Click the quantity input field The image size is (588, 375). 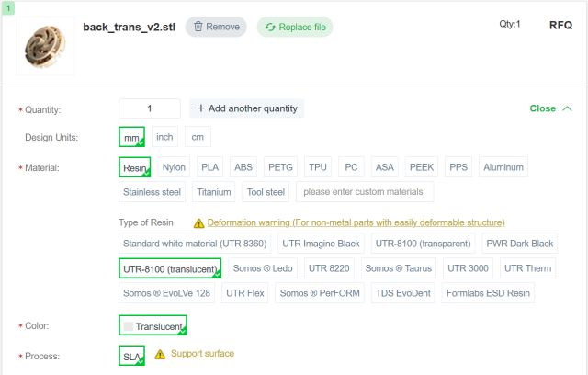point(150,108)
